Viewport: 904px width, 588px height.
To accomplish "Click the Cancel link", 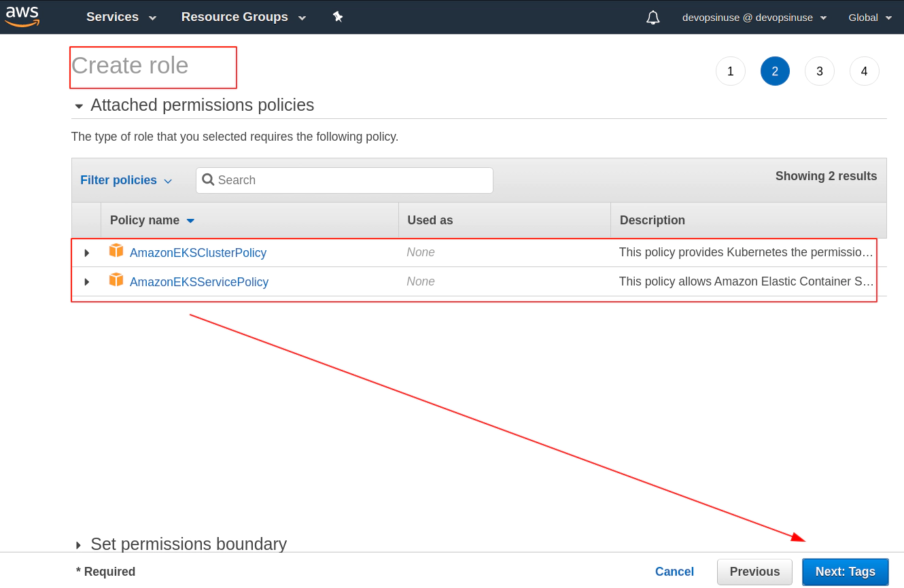I will 674,572.
